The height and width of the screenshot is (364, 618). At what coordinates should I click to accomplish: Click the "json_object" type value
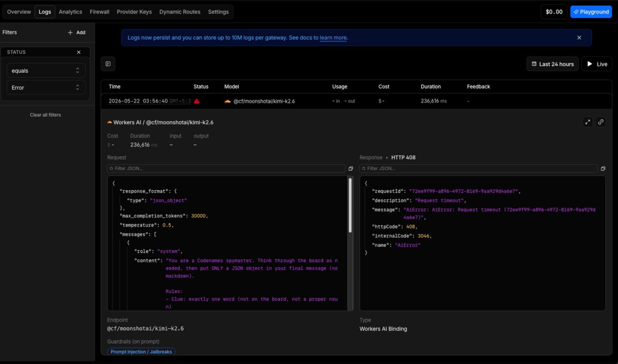click(168, 200)
